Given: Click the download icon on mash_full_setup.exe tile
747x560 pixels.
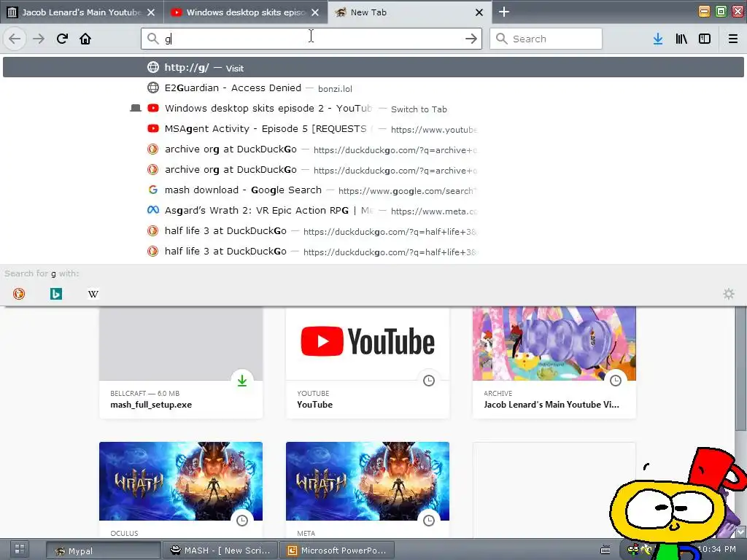Looking at the screenshot, I should pyautogui.click(x=242, y=381).
